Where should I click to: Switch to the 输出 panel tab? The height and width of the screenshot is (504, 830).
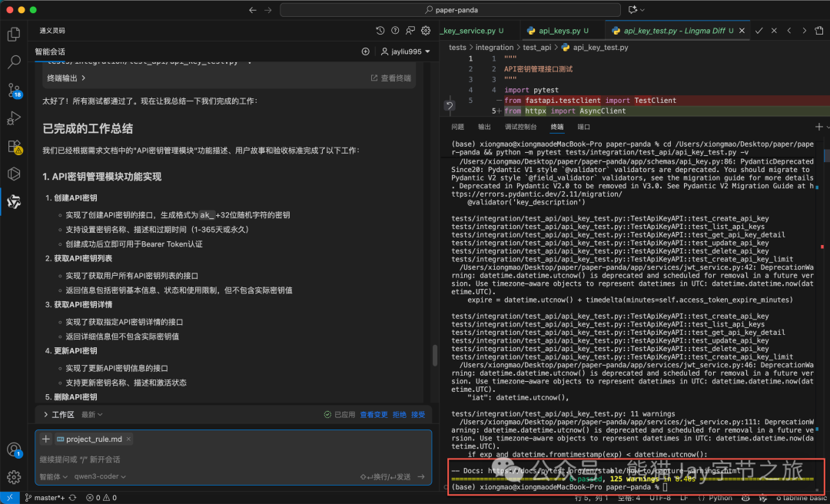(x=484, y=127)
